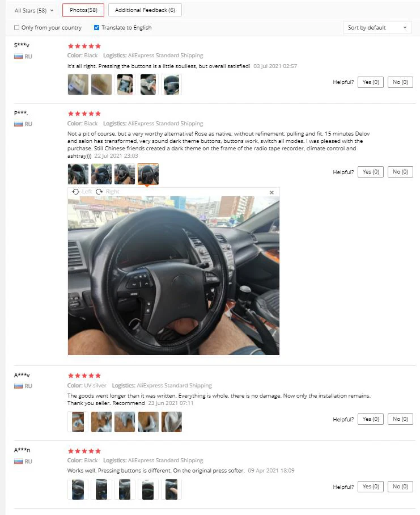The height and width of the screenshot is (515, 420).
Task: Open the Additional Feedback (6) tab
Action: pyautogui.click(x=145, y=10)
